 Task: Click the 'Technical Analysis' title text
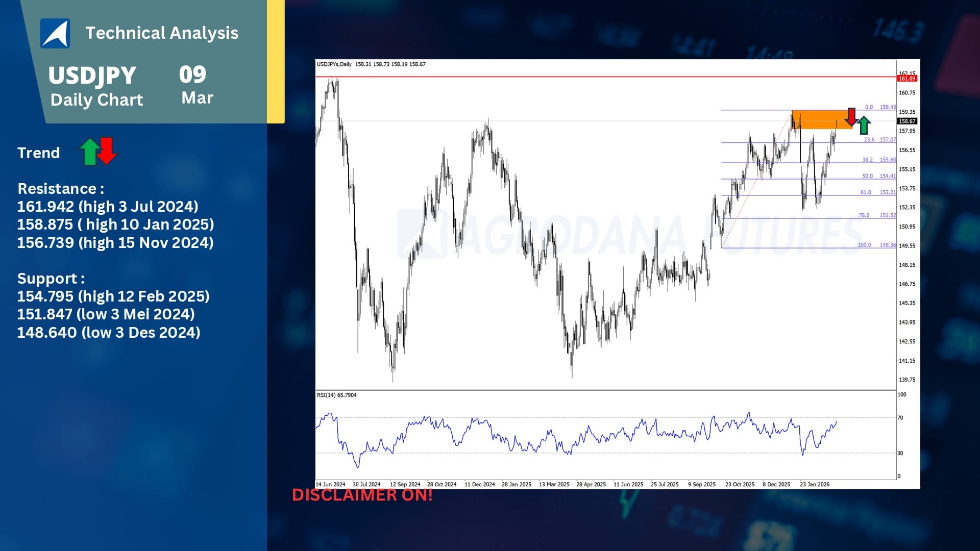pos(162,33)
